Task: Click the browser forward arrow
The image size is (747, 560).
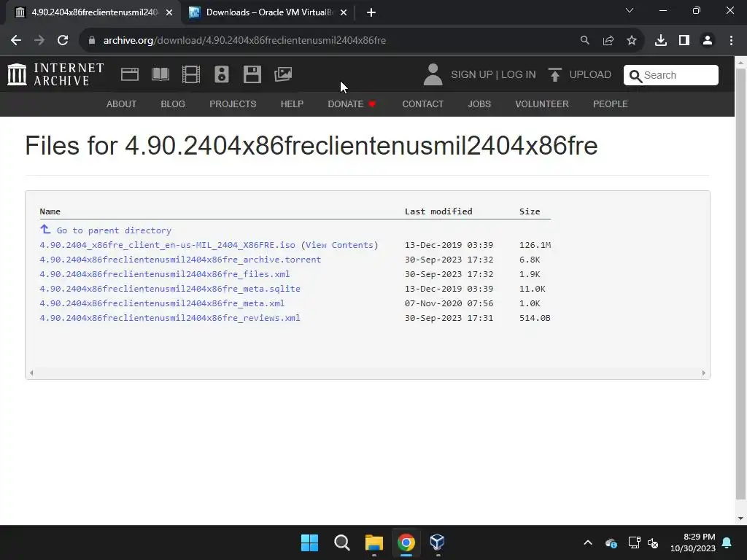Action: (39, 41)
